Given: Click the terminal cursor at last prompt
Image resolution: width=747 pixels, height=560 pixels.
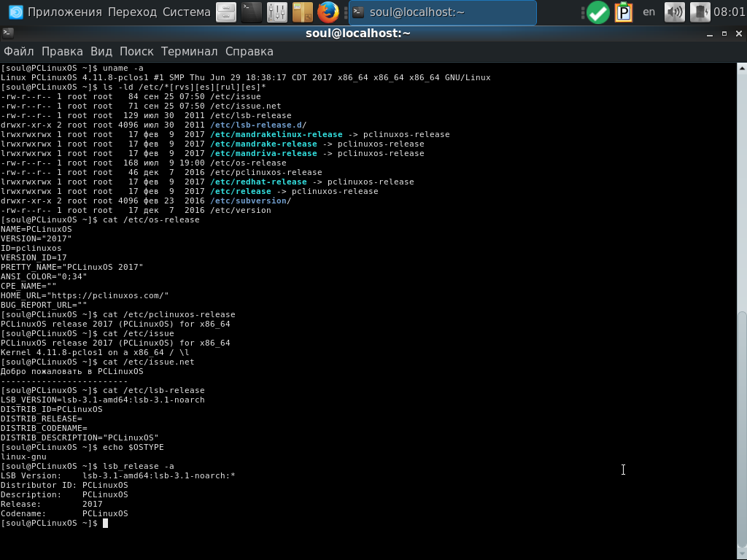Looking at the screenshot, I should click(105, 524).
